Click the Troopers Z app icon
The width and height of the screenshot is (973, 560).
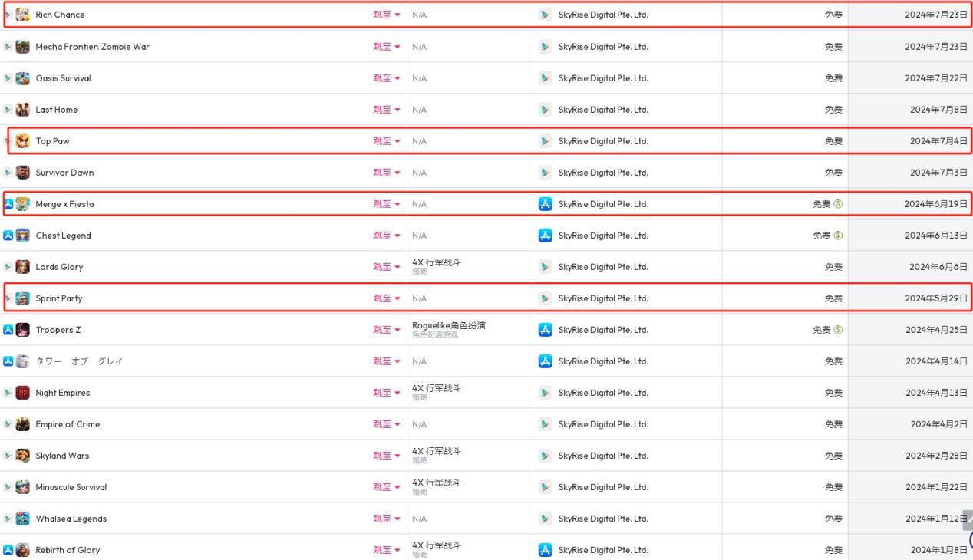[23, 330]
